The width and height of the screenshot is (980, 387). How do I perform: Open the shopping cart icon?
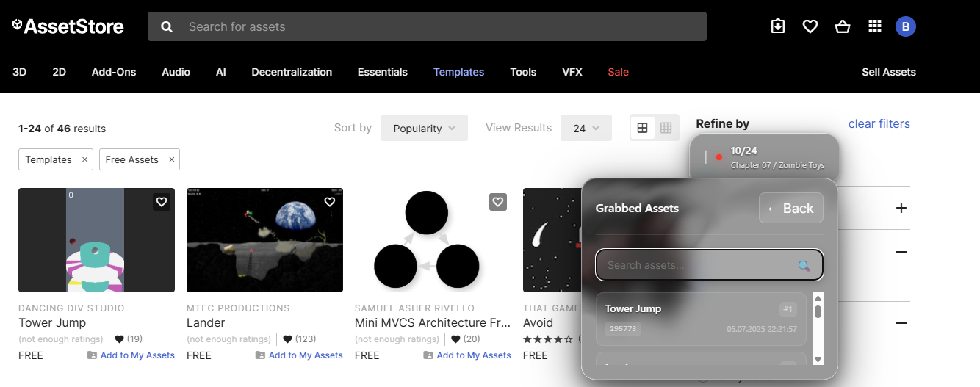tap(843, 26)
